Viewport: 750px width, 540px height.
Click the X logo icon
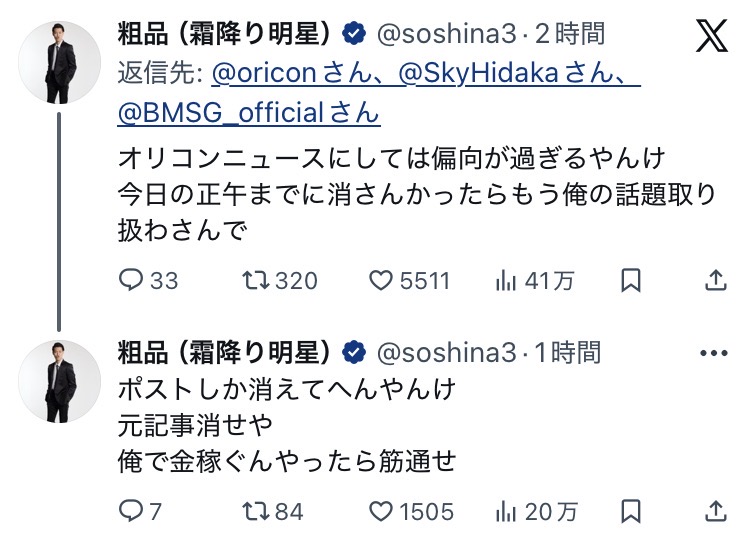coord(712,37)
